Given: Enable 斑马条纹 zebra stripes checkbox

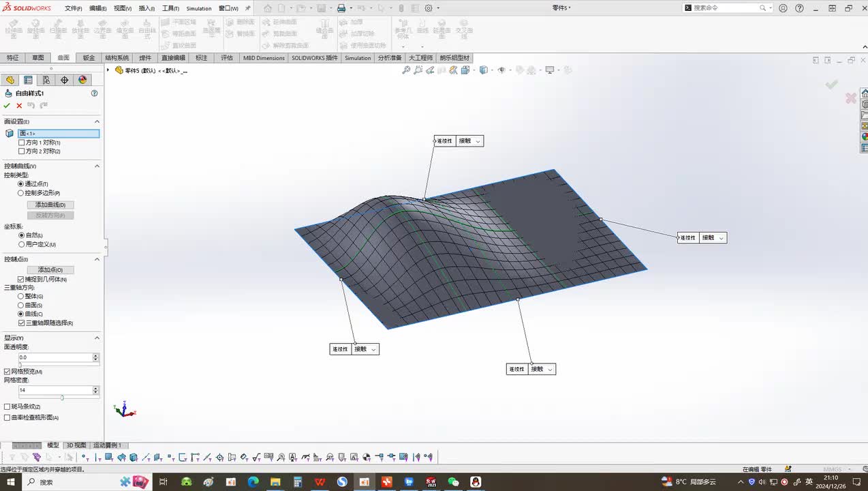Looking at the screenshot, I should click(7, 407).
